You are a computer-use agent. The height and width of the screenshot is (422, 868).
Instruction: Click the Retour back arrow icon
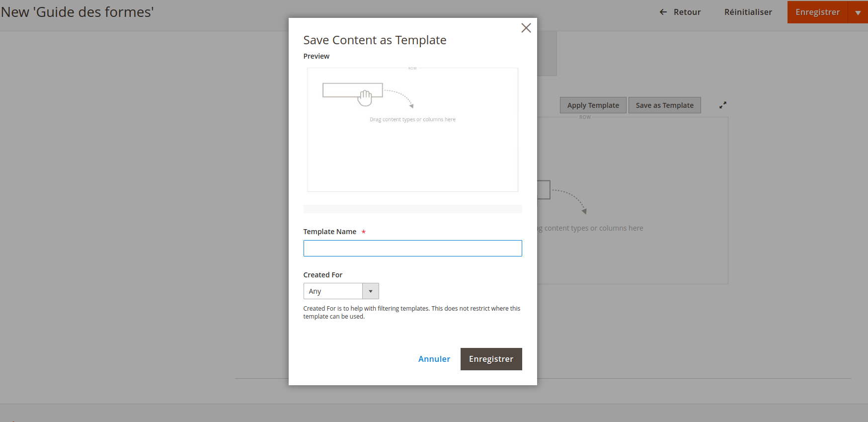click(663, 12)
